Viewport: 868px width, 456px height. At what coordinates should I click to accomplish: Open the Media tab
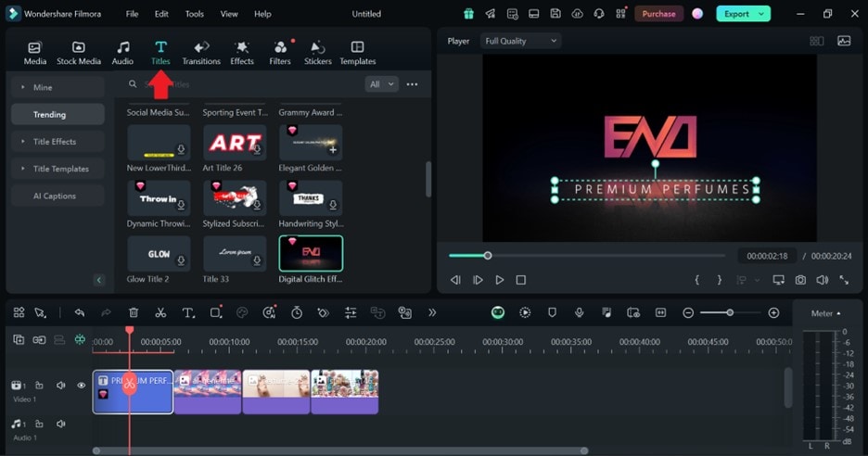point(35,54)
